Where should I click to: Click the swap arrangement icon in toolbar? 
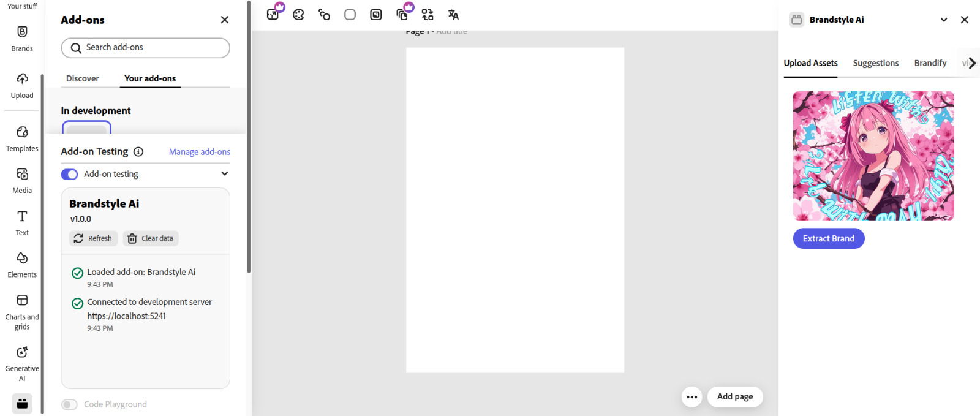coord(428,15)
